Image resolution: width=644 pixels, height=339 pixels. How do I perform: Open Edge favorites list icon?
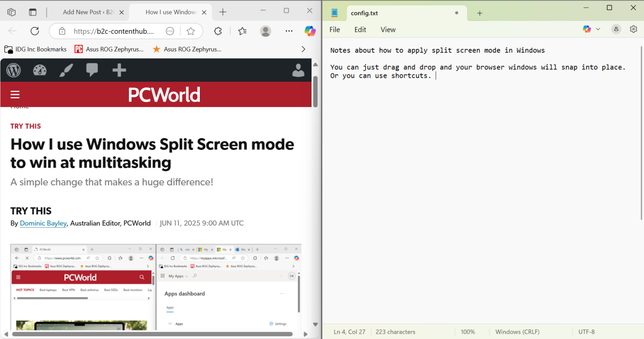(242, 31)
